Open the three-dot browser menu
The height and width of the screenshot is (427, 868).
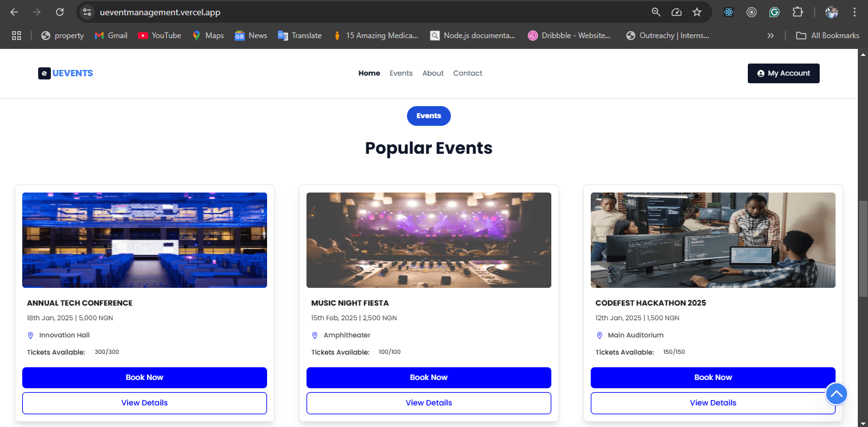(855, 12)
